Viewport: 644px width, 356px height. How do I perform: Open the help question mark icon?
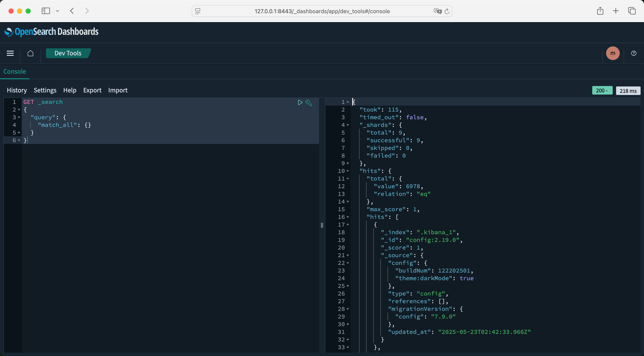pyautogui.click(x=634, y=53)
